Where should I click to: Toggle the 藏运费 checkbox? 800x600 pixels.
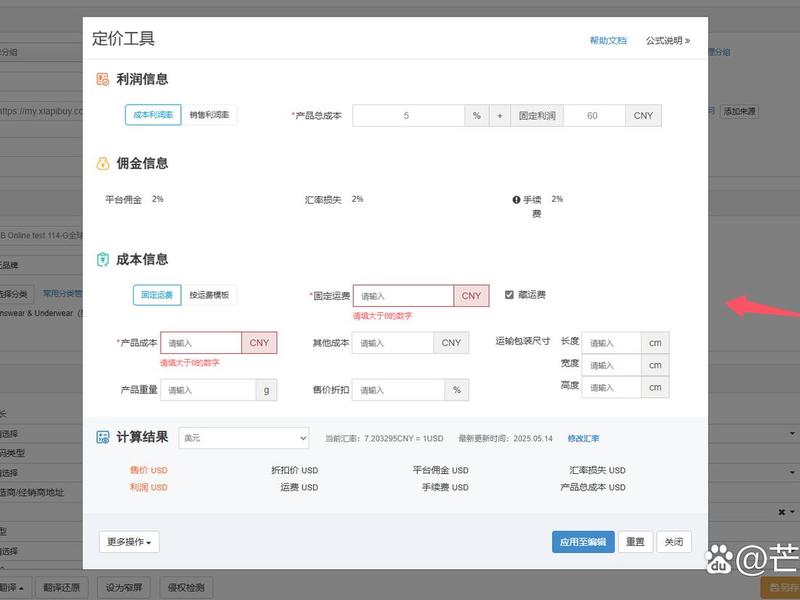coord(509,294)
